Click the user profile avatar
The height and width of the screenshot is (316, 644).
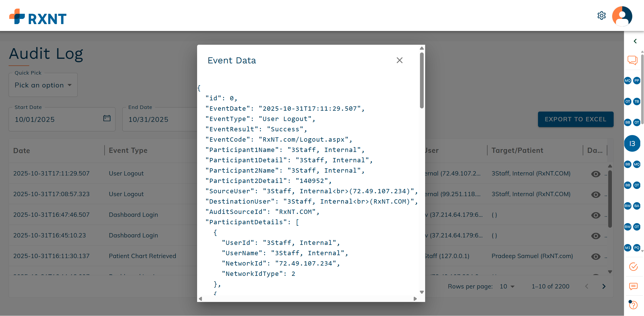click(622, 16)
